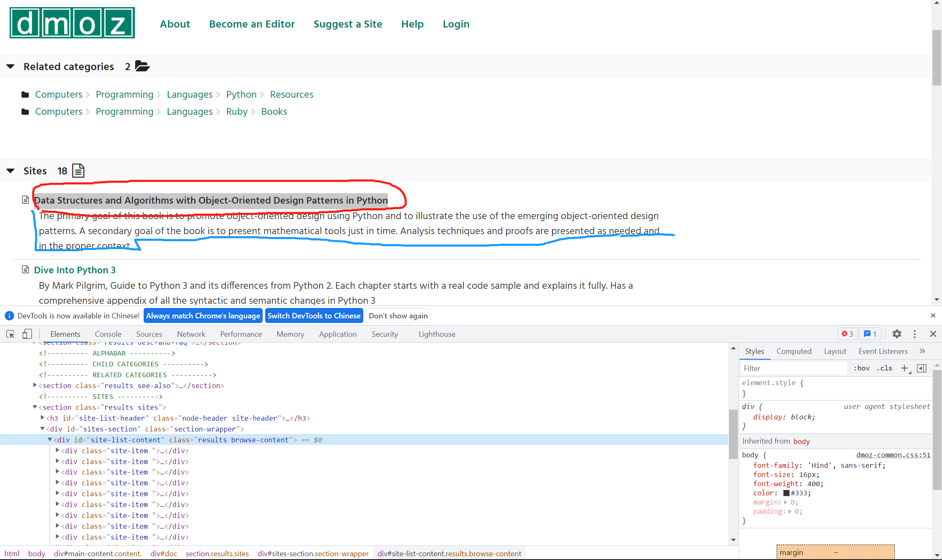The height and width of the screenshot is (560, 942).
Task: Switch to the Lighthouse tab
Action: coord(437,334)
